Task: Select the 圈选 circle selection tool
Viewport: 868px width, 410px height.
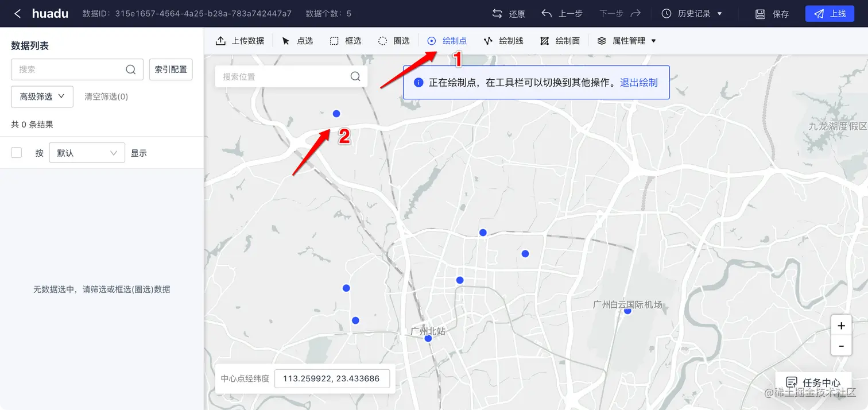Action: 394,41
